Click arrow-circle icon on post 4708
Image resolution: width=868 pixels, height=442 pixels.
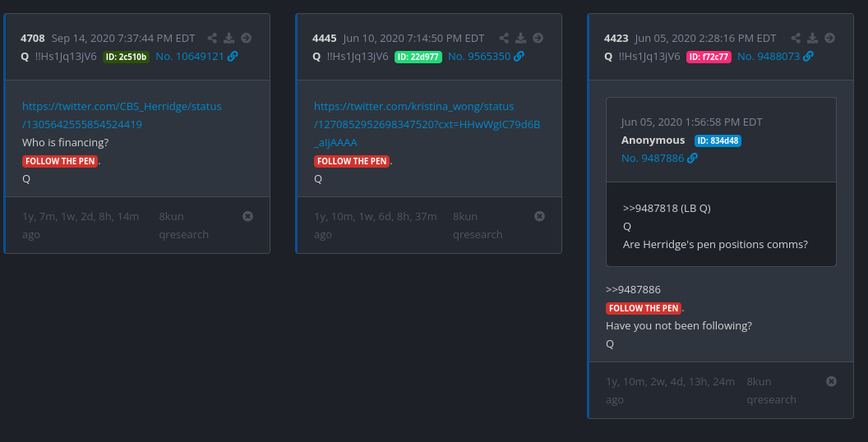pos(247,38)
